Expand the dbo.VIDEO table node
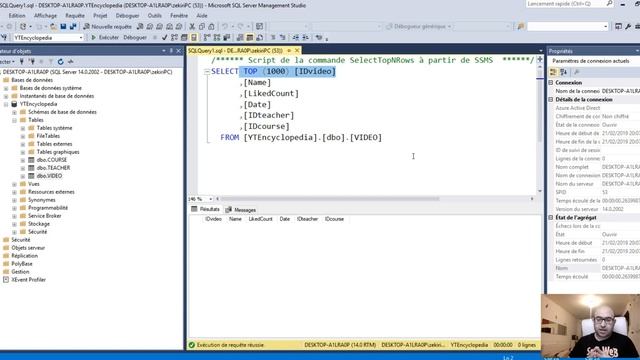 click(x=23, y=176)
